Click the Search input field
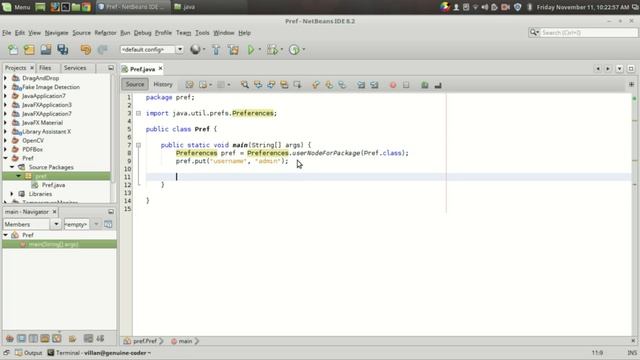 coord(588,33)
